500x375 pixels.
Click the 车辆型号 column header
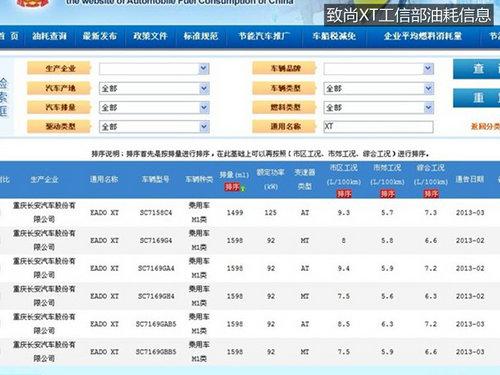(x=155, y=179)
